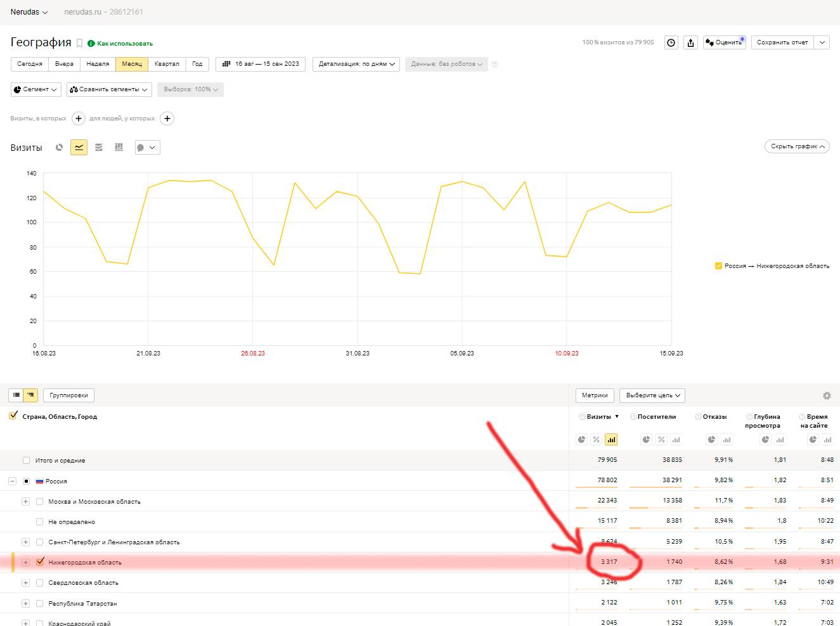
Task: Expand Москва и Московская область row
Action: click(x=25, y=502)
